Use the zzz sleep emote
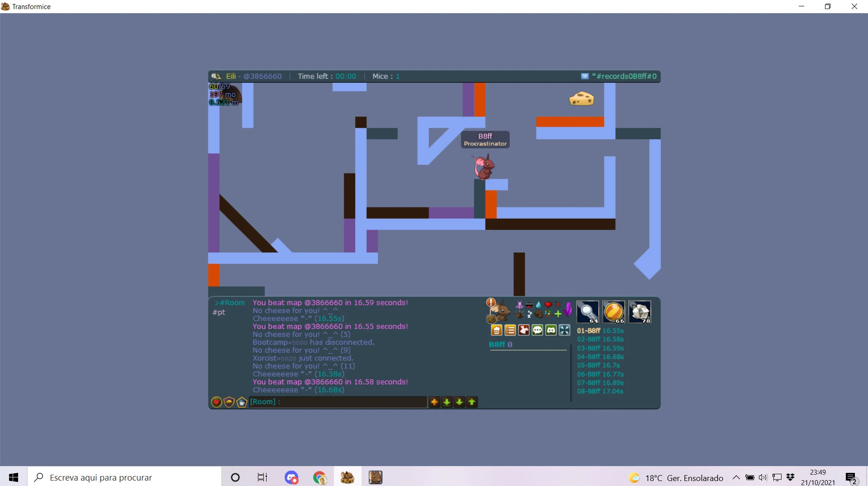 [529, 314]
